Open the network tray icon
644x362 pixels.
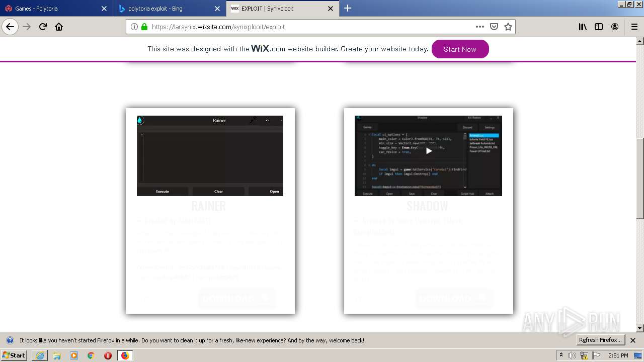pos(584,355)
